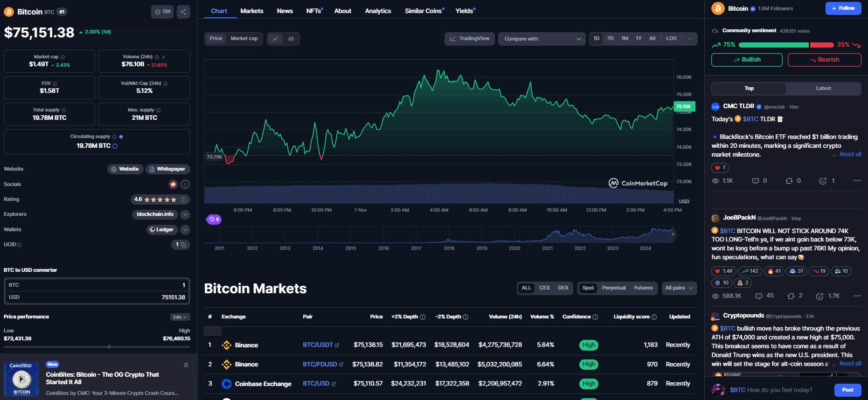Switch chart to Market cap view
Image resolution: width=868 pixels, height=400 pixels.
point(244,39)
